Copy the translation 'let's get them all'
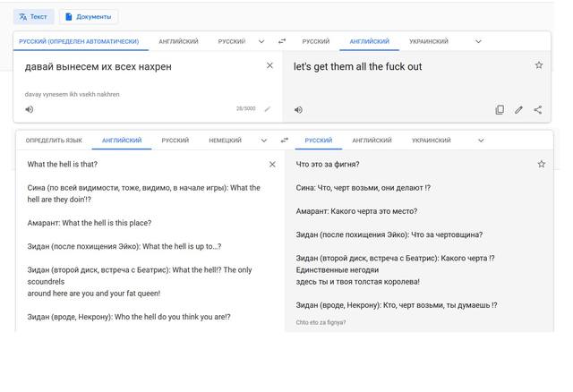Viewport: 573px width, 392px height. pyautogui.click(x=500, y=109)
